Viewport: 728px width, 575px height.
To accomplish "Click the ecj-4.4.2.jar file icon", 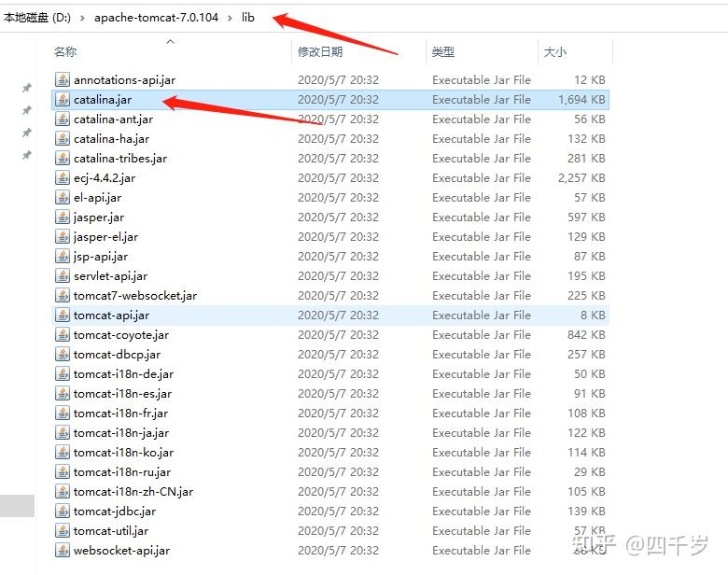I will pos(63,178).
